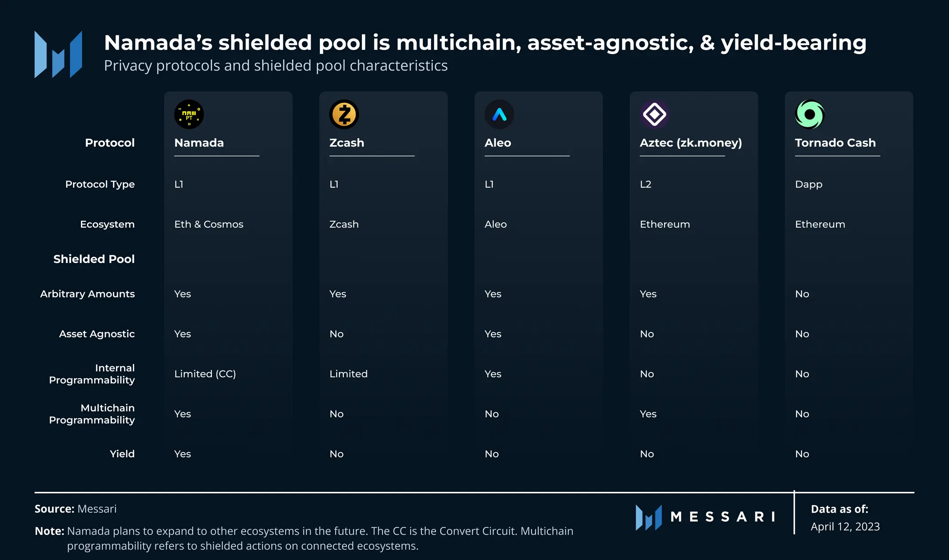949x560 pixels.
Task: Select the Tornado Cash column heading
Action: tap(835, 143)
